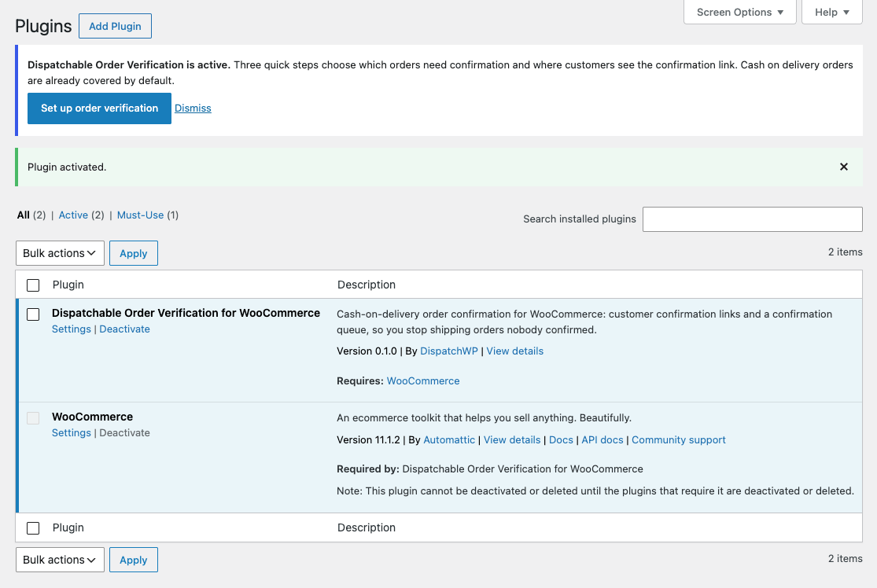Click the bottom Apply button
The width and height of the screenshot is (877, 588).
(134, 560)
